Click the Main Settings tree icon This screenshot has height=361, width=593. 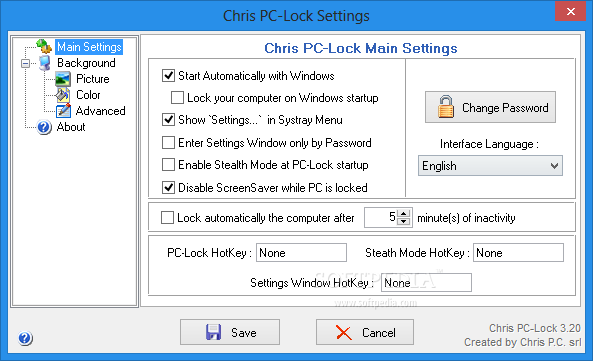click(x=44, y=46)
